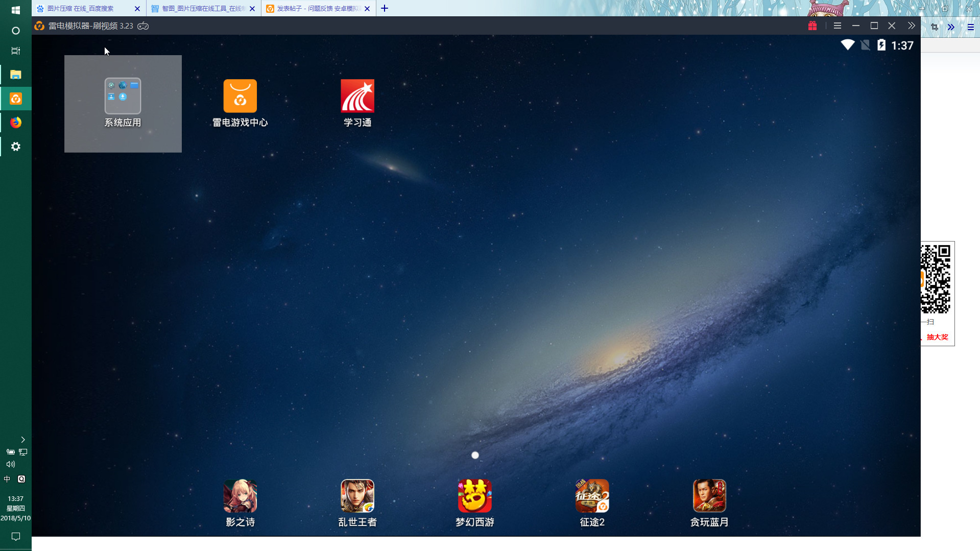Switch to 图片压缩 在线_百度搜索 tab
The height and width of the screenshot is (551, 980).
pos(82,9)
